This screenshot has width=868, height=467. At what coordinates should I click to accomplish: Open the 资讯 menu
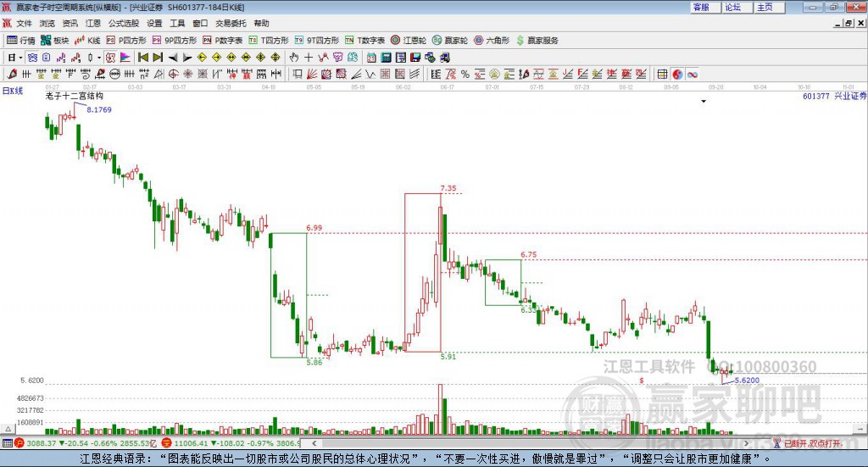point(70,23)
